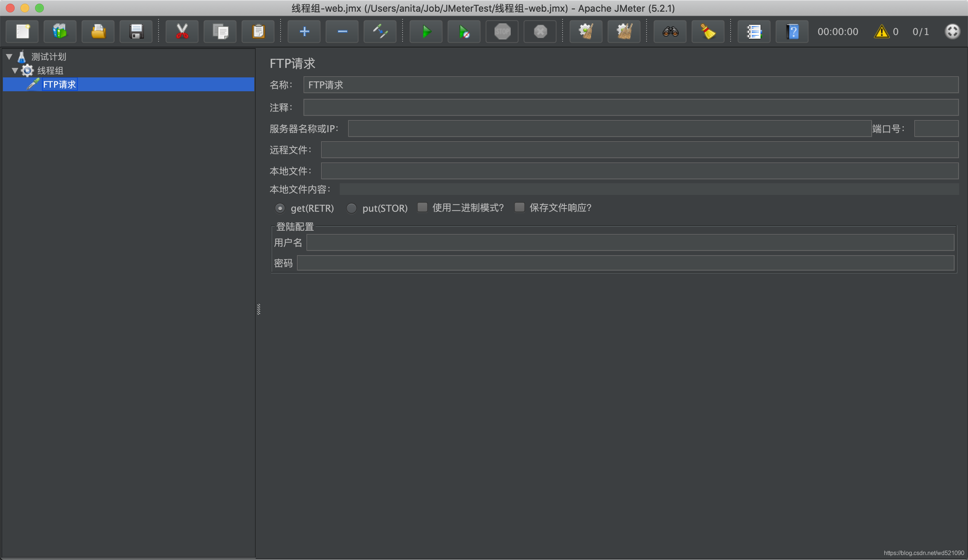
Task: Click the Expand All plus icon
Action: point(304,31)
